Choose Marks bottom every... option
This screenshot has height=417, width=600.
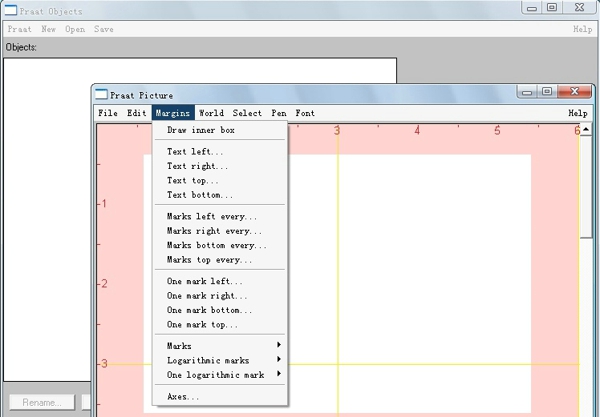216,245
